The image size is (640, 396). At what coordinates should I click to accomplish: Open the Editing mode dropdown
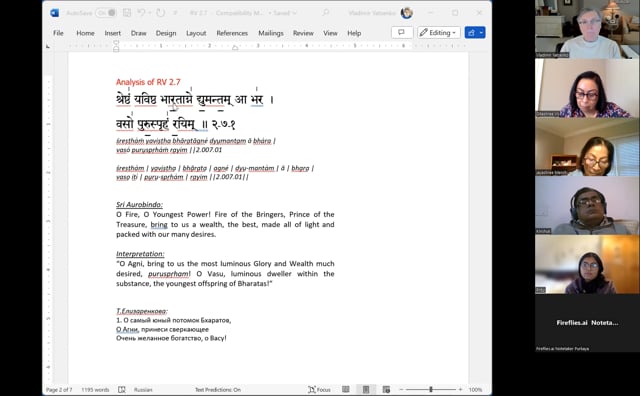click(439, 33)
